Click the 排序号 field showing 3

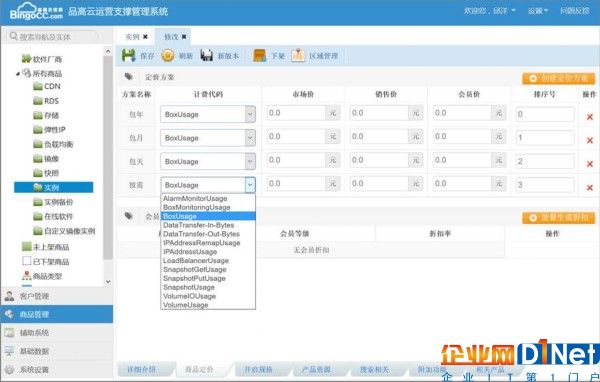click(545, 185)
